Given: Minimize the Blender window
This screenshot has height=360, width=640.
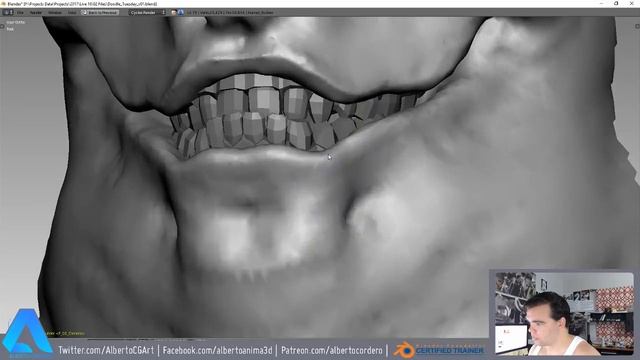Looking at the screenshot, I should (602, 3).
